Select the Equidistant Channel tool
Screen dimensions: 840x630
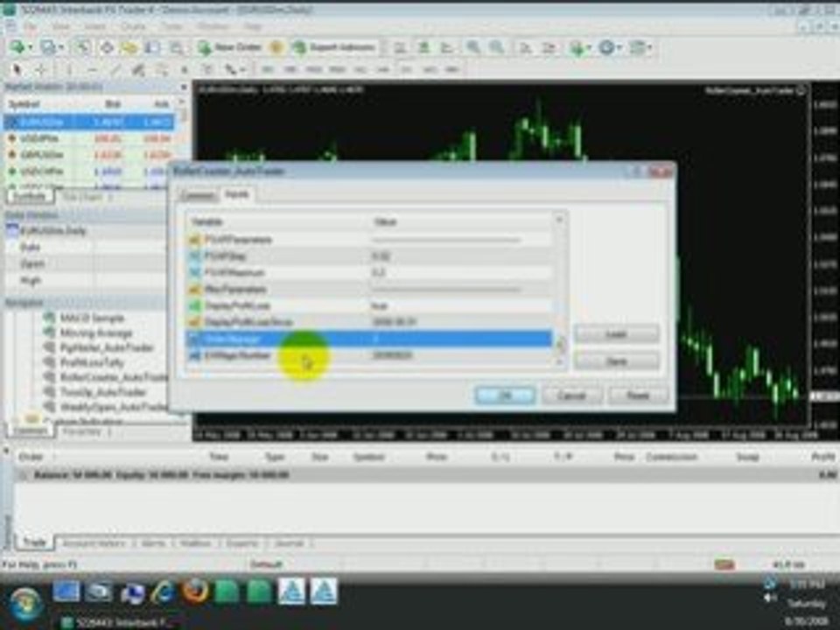click(138, 70)
